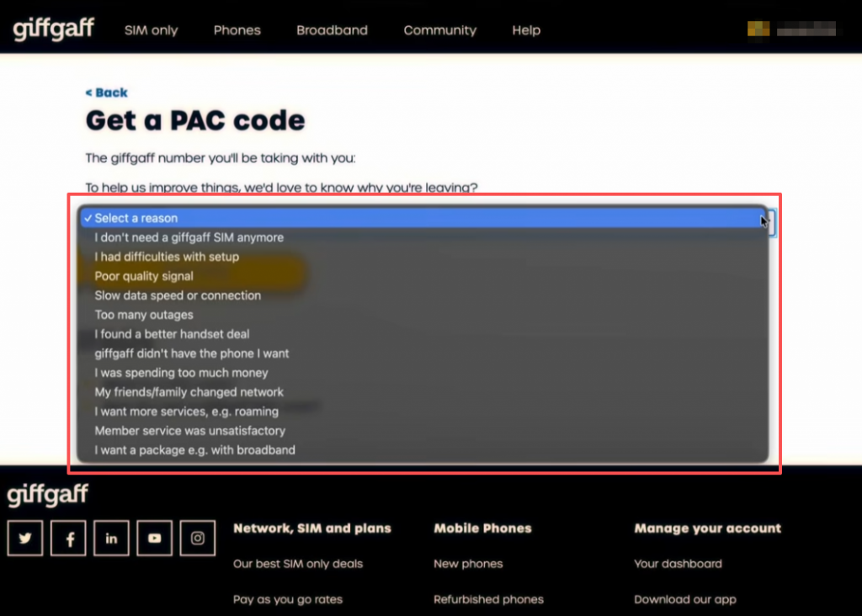Viewport: 862px width, 616px height.
Task: Choose 'I don't need a giffgaff SIM anymore'
Action: click(x=423, y=237)
